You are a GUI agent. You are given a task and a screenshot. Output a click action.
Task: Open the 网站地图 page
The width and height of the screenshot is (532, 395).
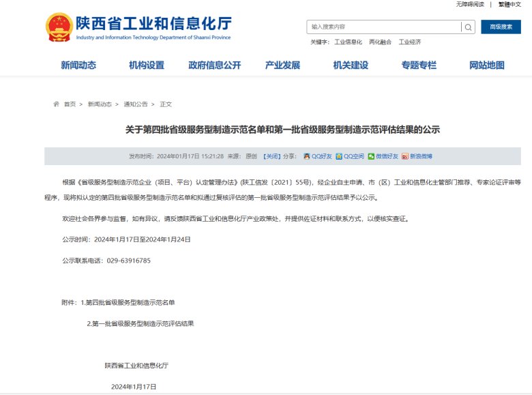487,65
